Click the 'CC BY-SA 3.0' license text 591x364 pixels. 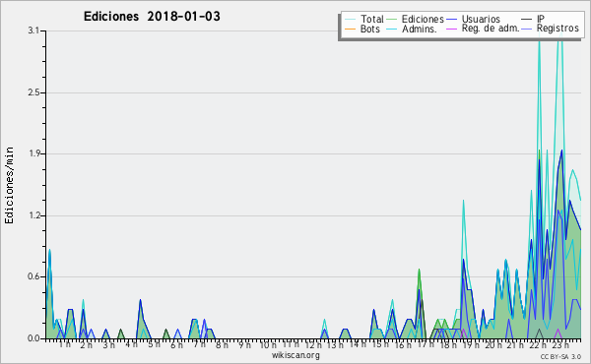coord(560,357)
